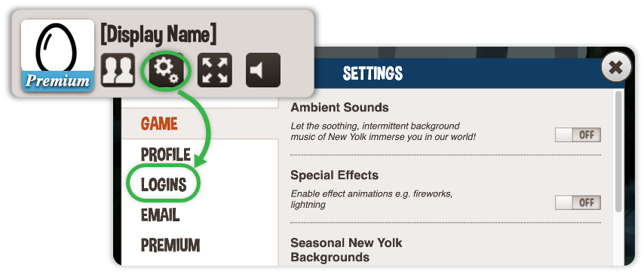Click the settings panel scrollbar
This screenshot has height=274, width=644.
tap(618, 151)
